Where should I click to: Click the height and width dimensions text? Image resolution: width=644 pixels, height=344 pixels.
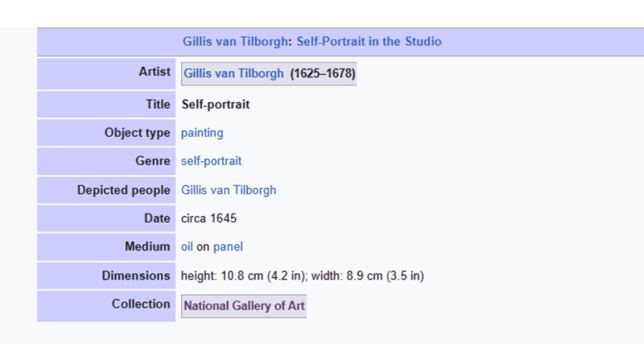click(303, 276)
